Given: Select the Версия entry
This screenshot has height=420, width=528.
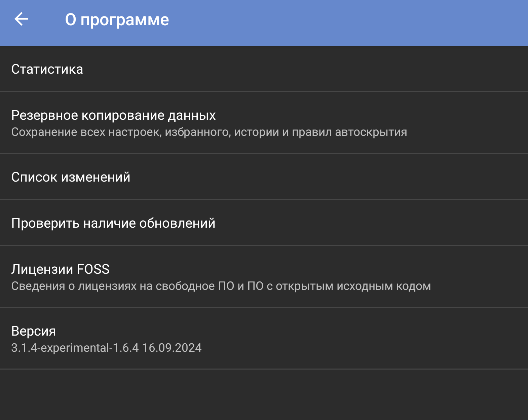Looking at the screenshot, I should coord(264,338).
